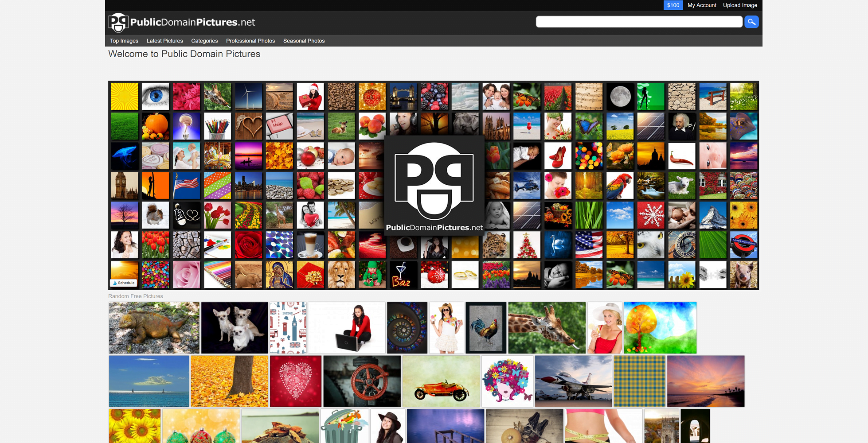Open the framed rooster painting thumbnail
This screenshot has height=443, width=868.
click(x=485, y=327)
